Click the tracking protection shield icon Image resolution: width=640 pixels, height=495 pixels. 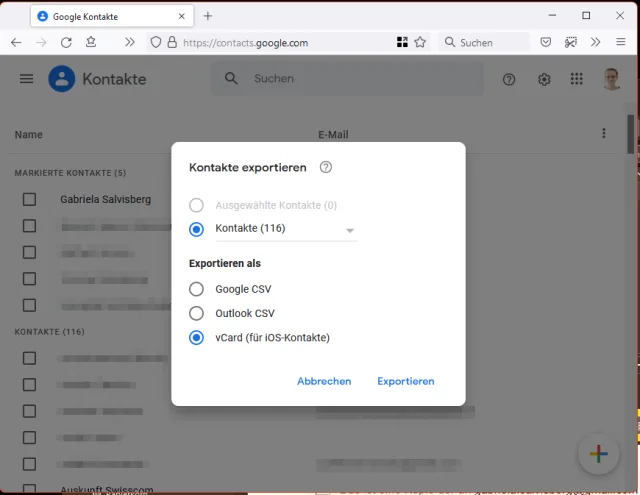coord(156,42)
